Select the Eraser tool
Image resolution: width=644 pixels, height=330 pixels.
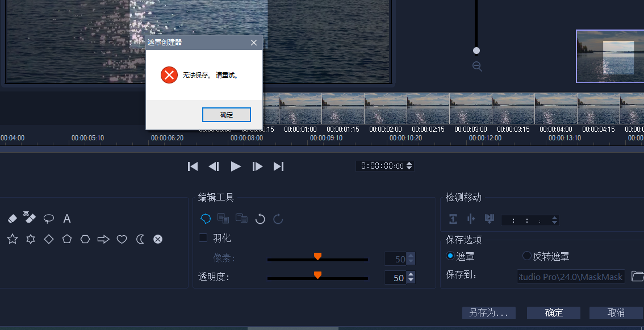[12, 218]
